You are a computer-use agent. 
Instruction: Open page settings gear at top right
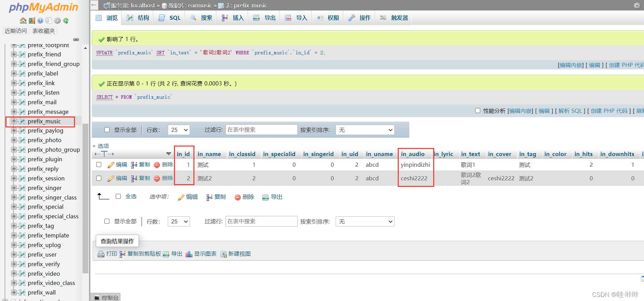click(637, 5)
